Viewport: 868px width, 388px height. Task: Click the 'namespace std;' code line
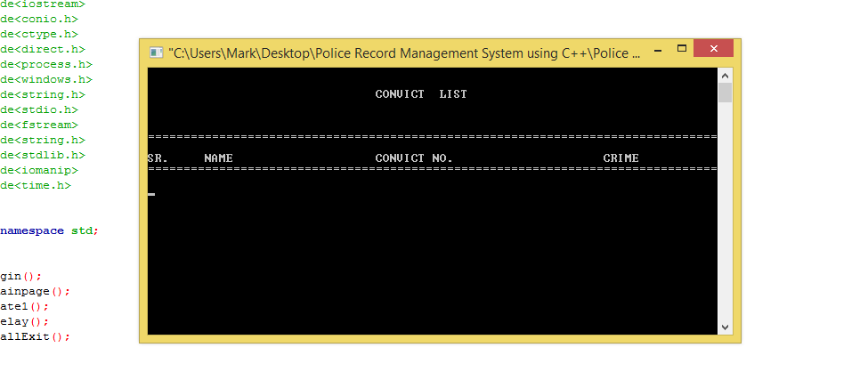point(49,230)
